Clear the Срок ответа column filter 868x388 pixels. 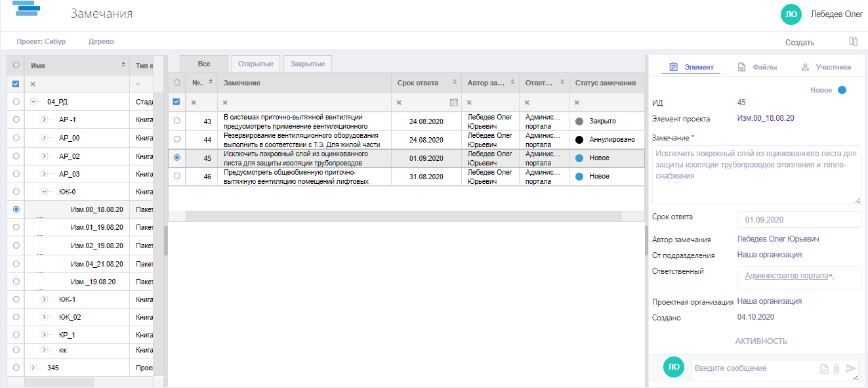[x=400, y=102]
